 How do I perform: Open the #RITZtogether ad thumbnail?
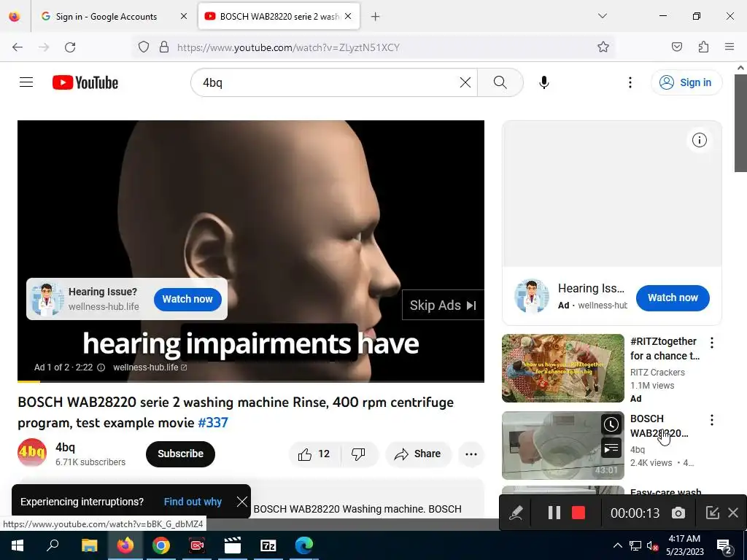pyautogui.click(x=562, y=368)
